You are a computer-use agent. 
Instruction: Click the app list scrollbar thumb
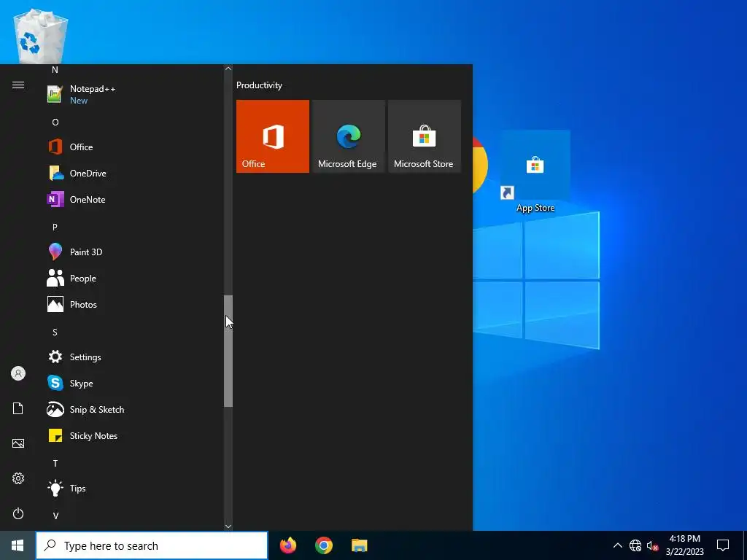click(228, 351)
